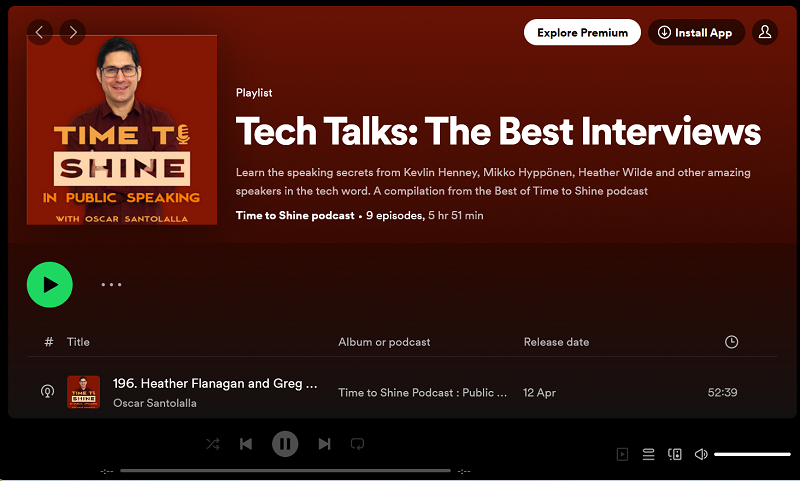Viewport: 800px width, 481px height.
Task: Click the Album or podcast column header
Action: (x=384, y=342)
